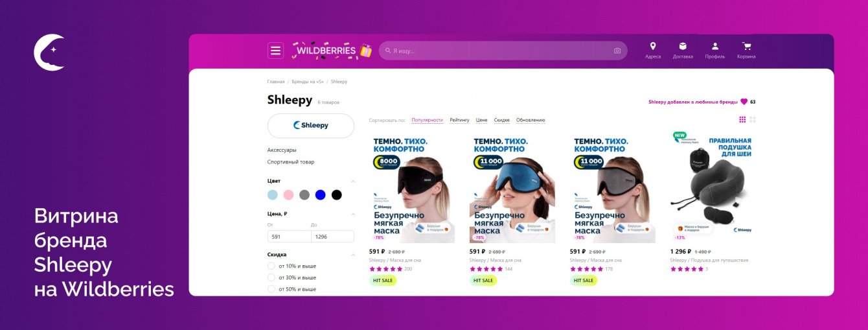The image size is (868, 330).
Task: Collapse the Цена filter section
Action: pyautogui.click(x=353, y=214)
